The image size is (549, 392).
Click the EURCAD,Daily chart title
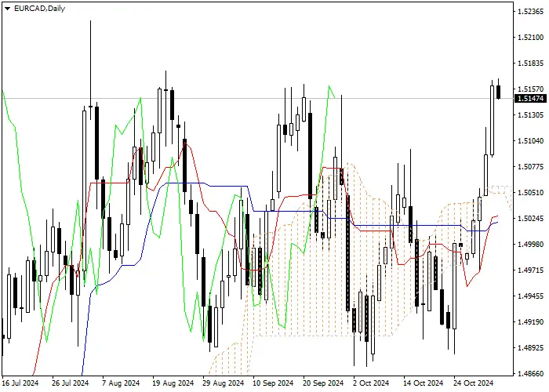(39, 9)
